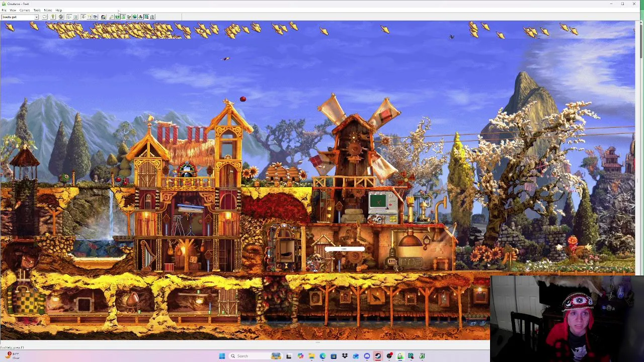Click the green round face toolbar icon
Image resolution: width=644 pixels, height=362 pixels.
coord(134,17)
